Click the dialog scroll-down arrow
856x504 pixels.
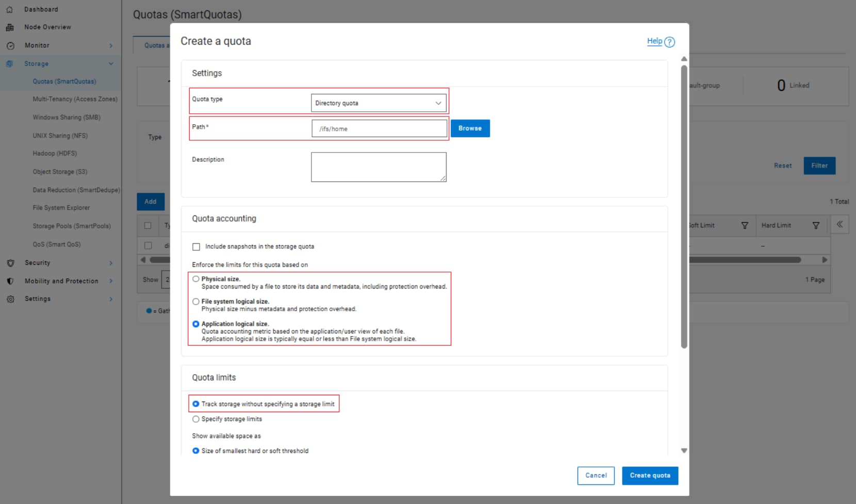(x=684, y=450)
